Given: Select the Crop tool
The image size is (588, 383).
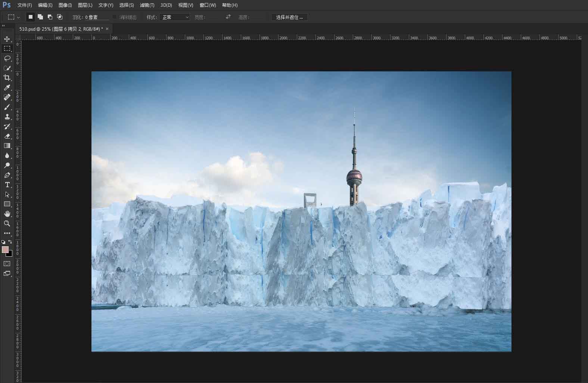Looking at the screenshot, I should coord(7,78).
